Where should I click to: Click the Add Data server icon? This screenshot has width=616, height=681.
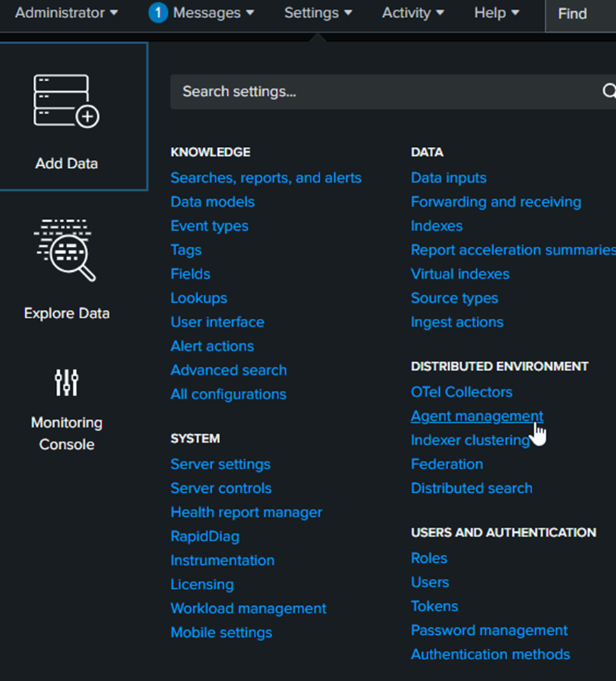pyautogui.click(x=66, y=101)
